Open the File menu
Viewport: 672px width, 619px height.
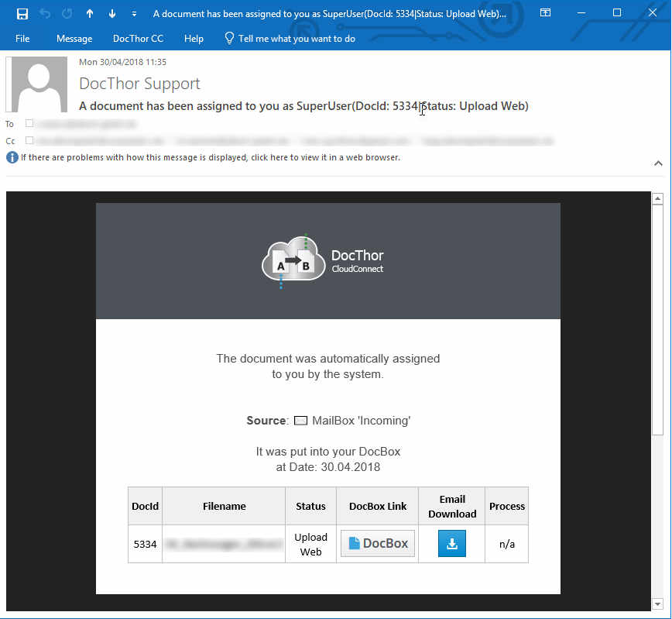click(x=22, y=39)
